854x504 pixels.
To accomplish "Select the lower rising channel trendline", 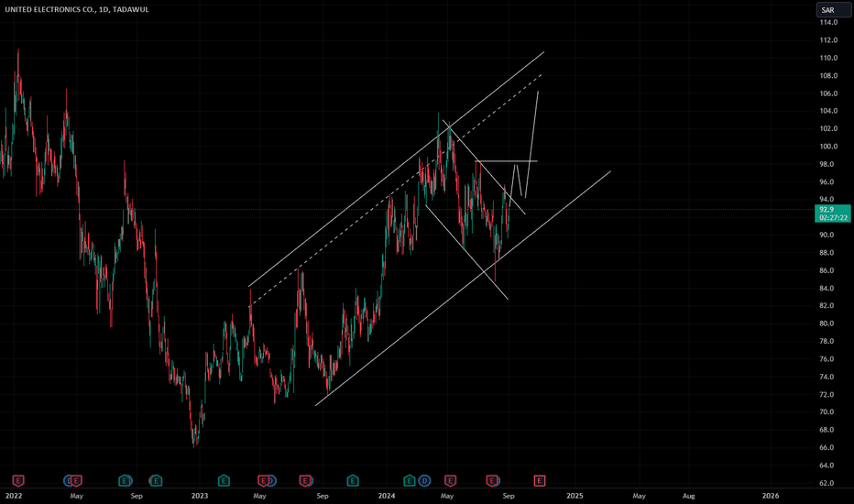I will (x=463, y=289).
